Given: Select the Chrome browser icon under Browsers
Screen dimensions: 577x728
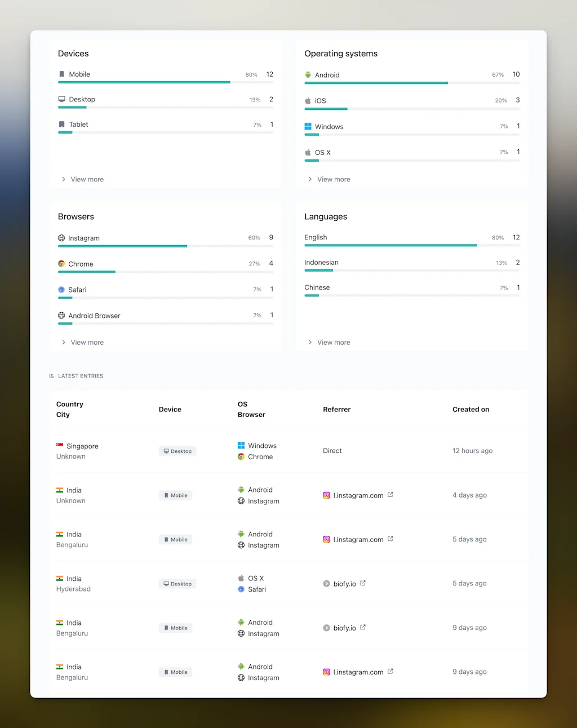Looking at the screenshot, I should (61, 264).
